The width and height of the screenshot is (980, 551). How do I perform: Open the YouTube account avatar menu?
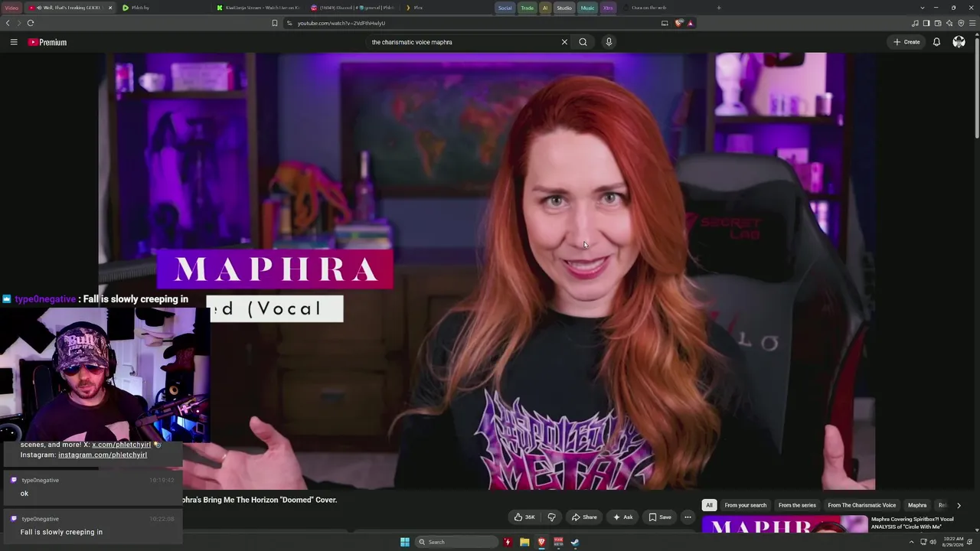click(959, 42)
